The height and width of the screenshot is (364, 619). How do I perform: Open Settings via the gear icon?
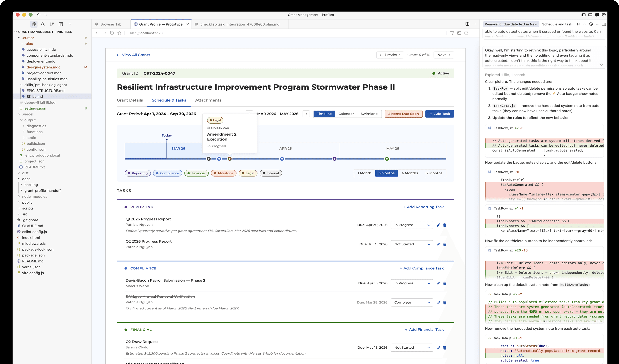[604, 15]
